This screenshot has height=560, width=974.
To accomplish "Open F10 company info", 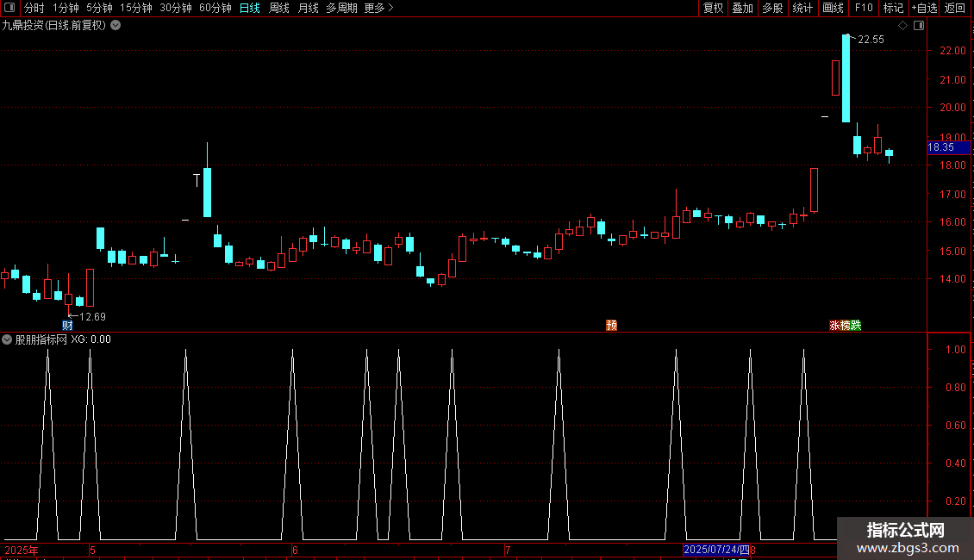I will coord(864,8).
